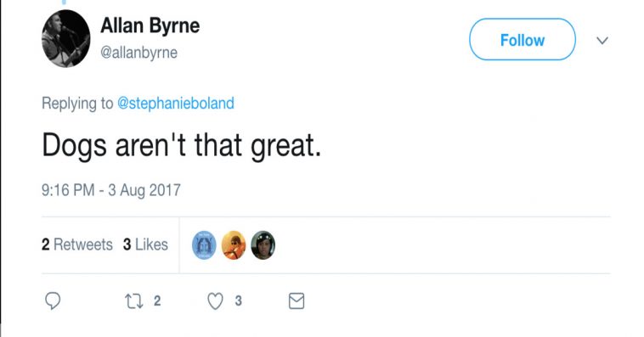Click the "Replying to" label
The height and width of the screenshot is (337, 644).
tap(77, 103)
